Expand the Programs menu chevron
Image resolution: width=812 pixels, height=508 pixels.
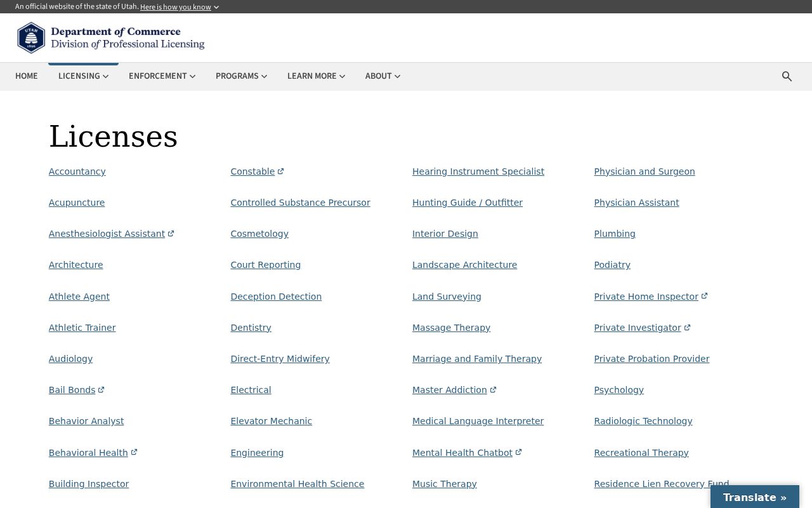click(x=264, y=76)
